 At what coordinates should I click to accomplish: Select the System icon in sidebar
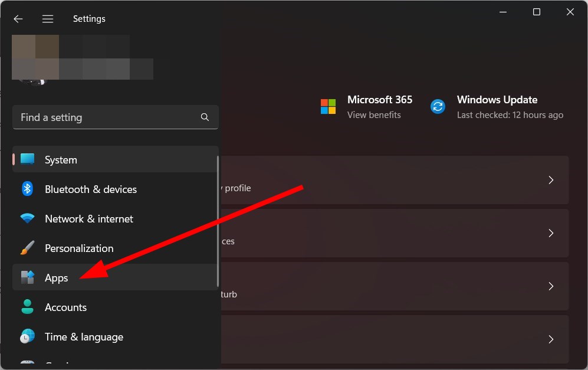pos(27,159)
